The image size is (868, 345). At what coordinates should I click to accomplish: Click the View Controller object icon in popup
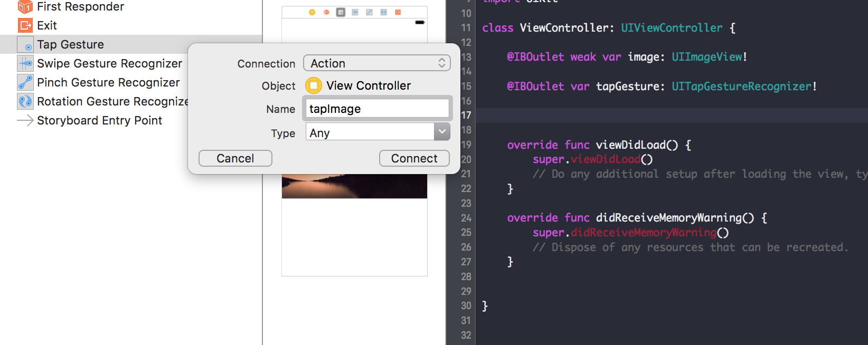314,85
